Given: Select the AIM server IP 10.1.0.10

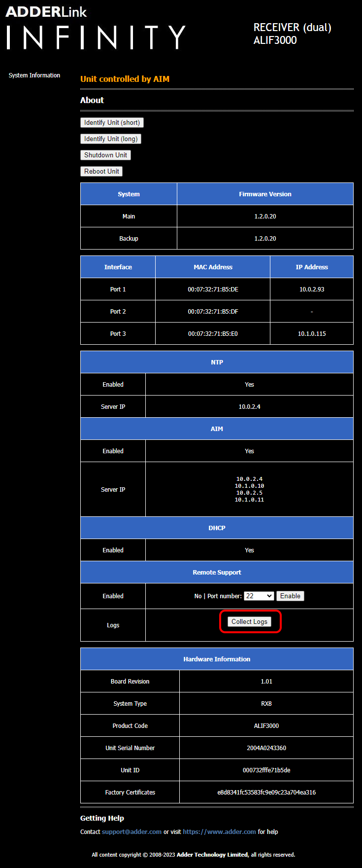Looking at the screenshot, I should [x=249, y=486].
